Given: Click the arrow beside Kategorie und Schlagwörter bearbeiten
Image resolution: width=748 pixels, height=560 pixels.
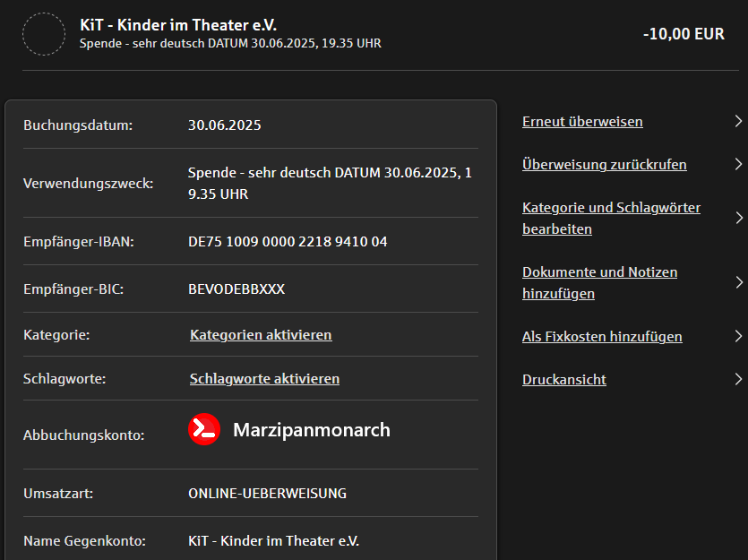Looking at the screenshot, I should pos(738,219).
